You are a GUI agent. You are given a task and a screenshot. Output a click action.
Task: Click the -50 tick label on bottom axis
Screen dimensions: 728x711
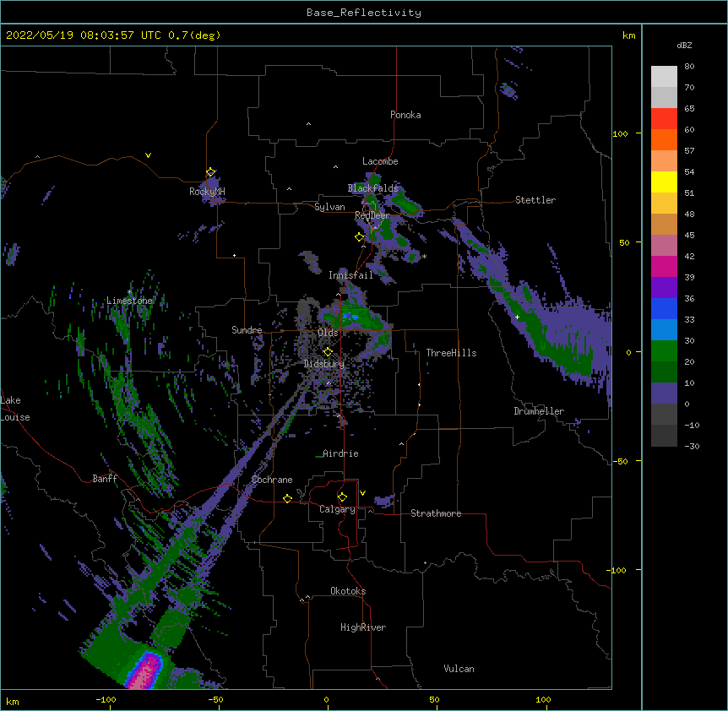point(215,699)
